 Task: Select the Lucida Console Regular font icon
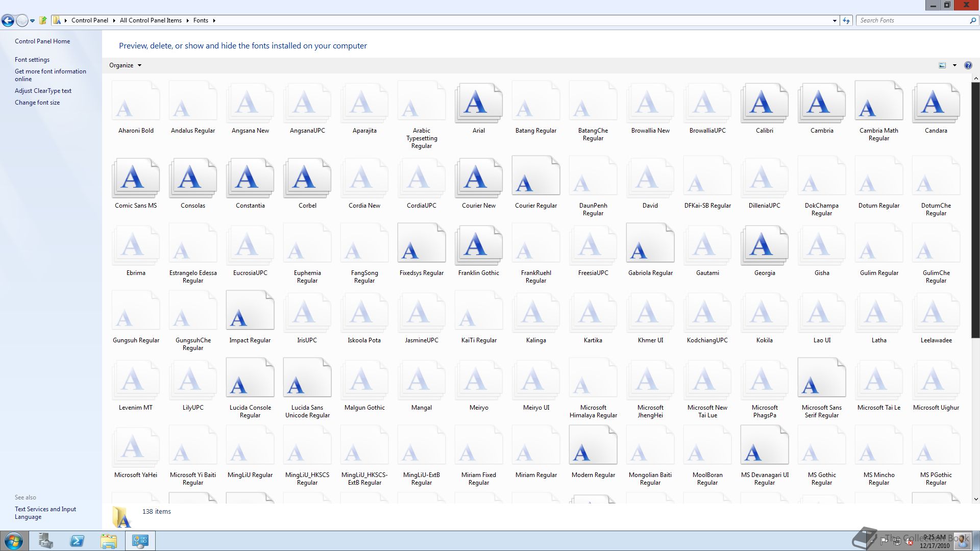(250, 378)
